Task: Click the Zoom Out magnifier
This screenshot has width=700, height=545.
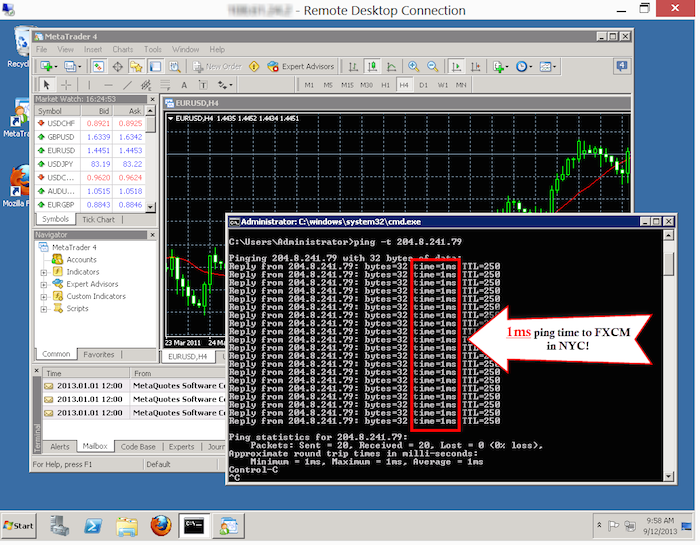Action: 433,67
